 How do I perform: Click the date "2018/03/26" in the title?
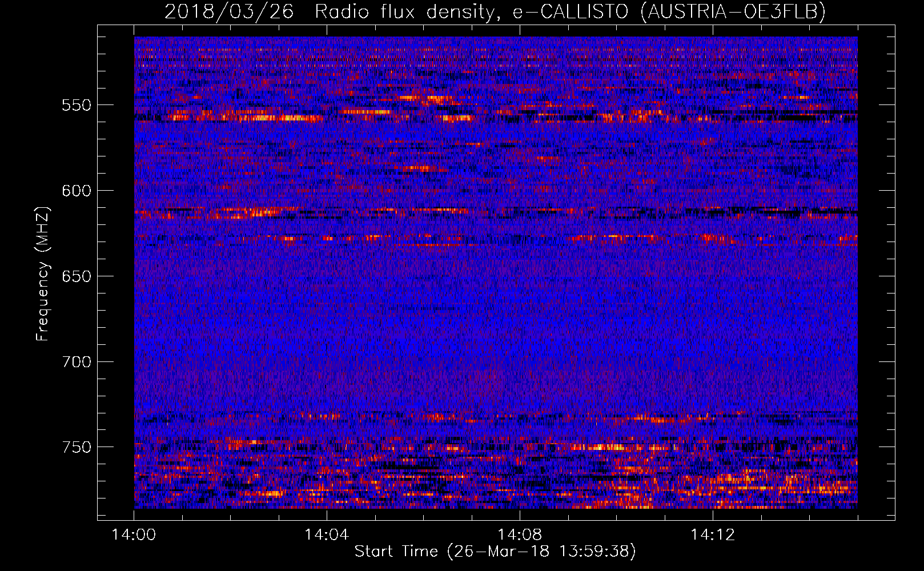click(x=229, y=11)
